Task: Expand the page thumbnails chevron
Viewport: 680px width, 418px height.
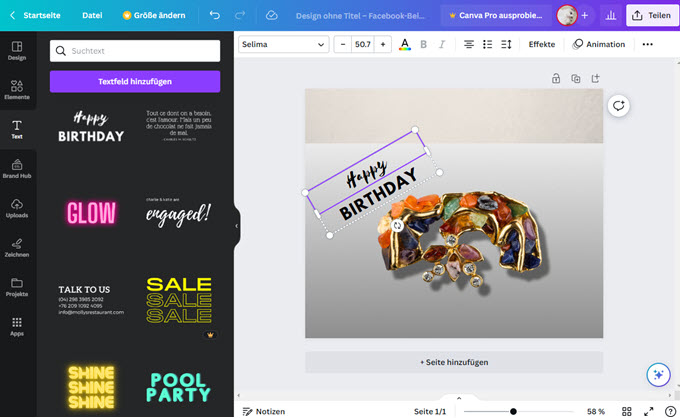Action: click(x=459, y=398)
